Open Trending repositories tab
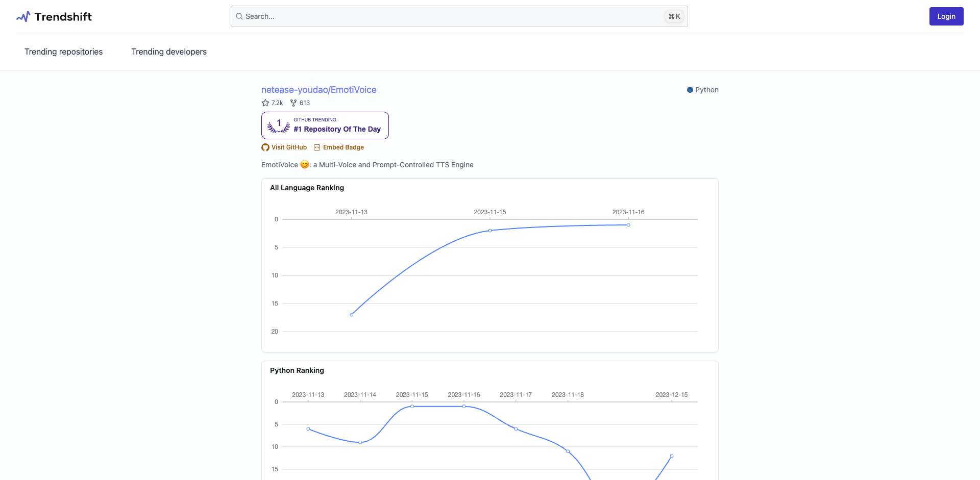This screenshot has height=480, width=980. click(x=64, y=52)
